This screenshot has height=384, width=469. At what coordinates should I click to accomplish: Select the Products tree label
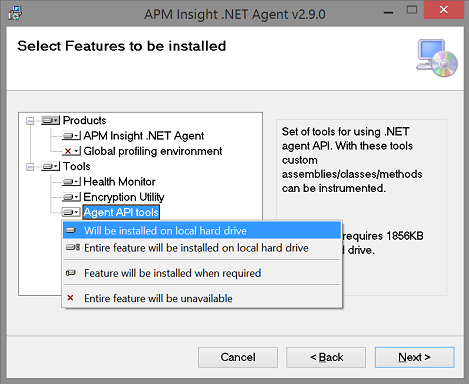[x=85, y=120]
